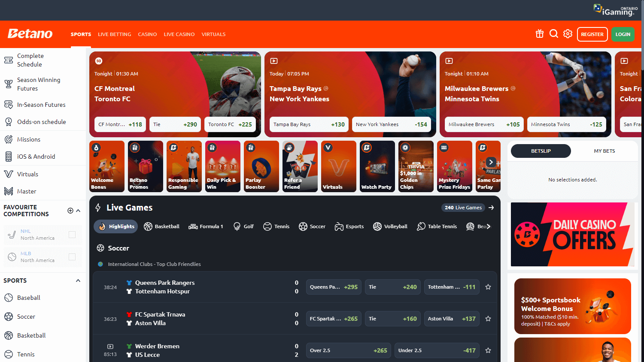Open the settings gear icon
Image resolution: width=644 pixels, height=362 pixels.
[x=568, y=34]
